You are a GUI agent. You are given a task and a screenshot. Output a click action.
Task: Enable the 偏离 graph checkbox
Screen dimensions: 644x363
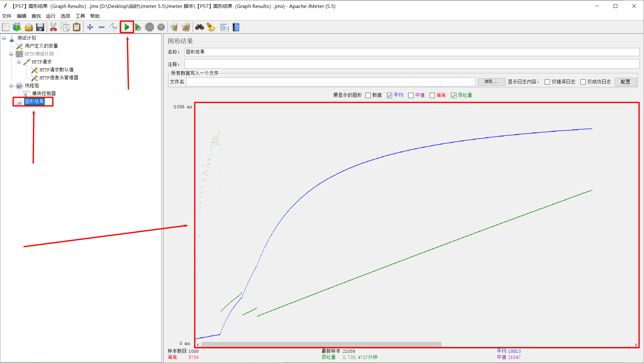click(x=432, y=95)
